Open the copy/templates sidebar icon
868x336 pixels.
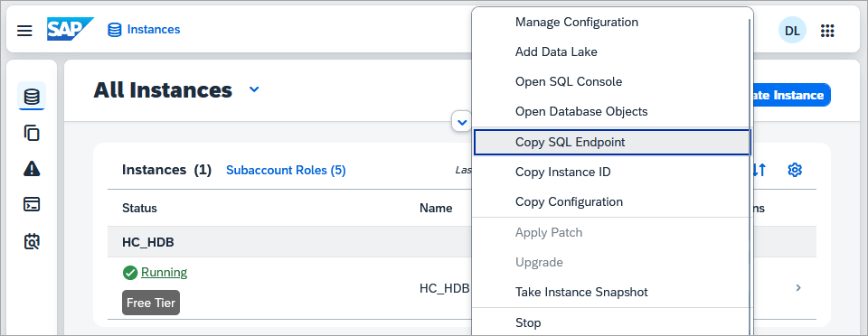point(33,133)
